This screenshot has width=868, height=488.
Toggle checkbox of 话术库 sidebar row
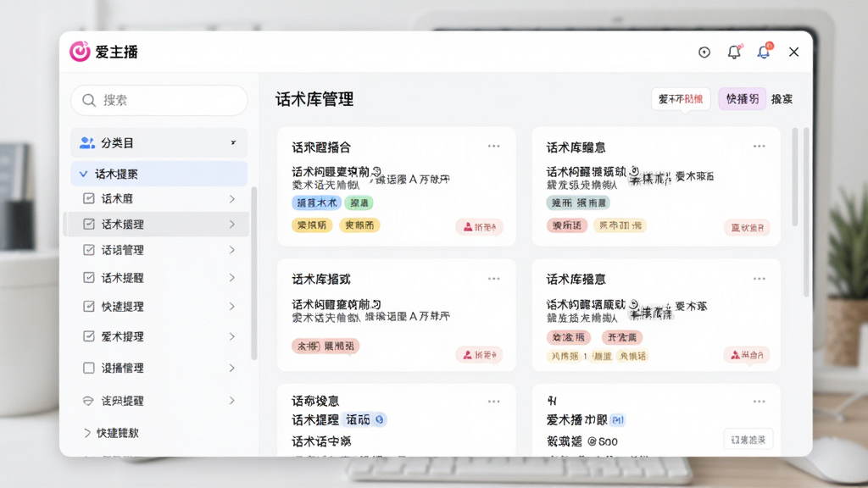click(x=88, y=198)
